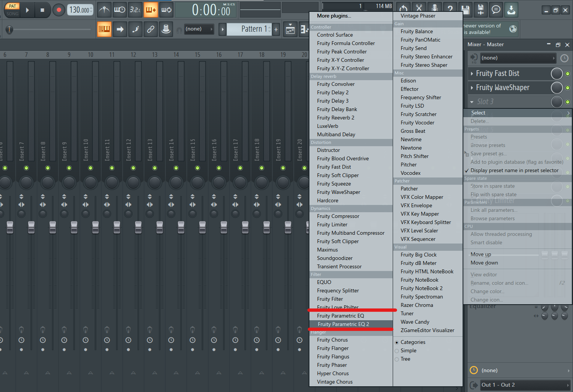Toggle wait for input before recording
This screenshot has width=573, height=392.
(120, 10)
